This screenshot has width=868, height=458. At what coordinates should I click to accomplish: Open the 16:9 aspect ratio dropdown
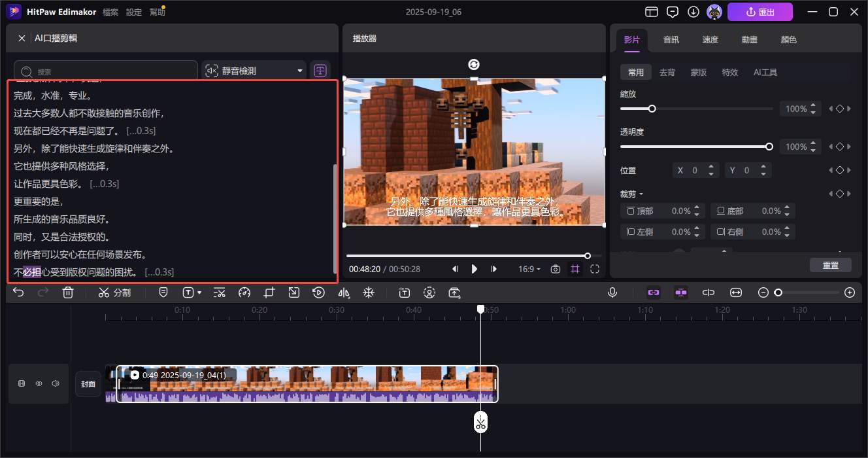coord(529,269)
